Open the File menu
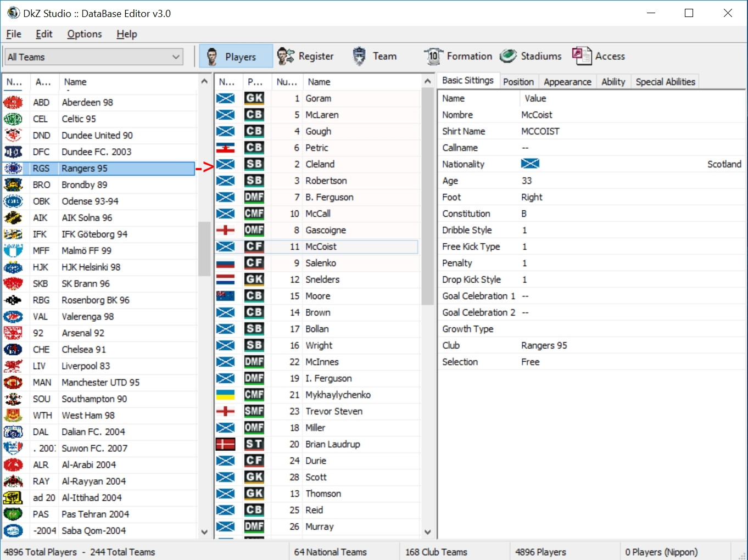Image resolution: width=748 pixels, height=560 pixels. point(14,34)
